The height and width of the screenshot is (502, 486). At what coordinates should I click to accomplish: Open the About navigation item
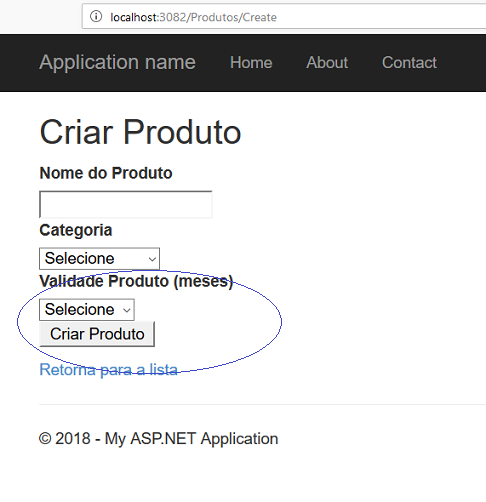point(327,62)
